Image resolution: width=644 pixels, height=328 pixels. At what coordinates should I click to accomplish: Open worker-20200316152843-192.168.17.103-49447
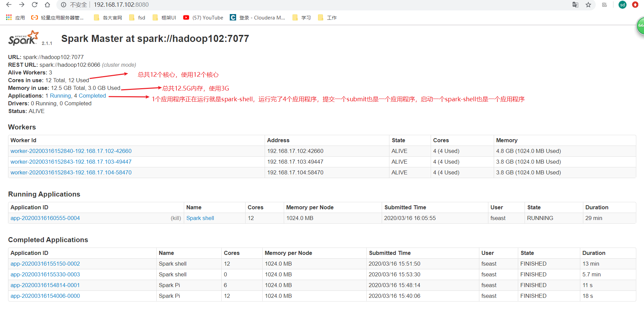(x=71, y=162)
